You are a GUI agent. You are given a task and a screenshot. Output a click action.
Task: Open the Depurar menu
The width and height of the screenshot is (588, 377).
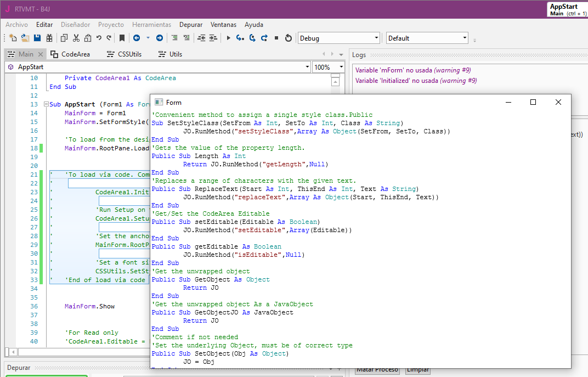pyautogui.click(x=191, y=25)
